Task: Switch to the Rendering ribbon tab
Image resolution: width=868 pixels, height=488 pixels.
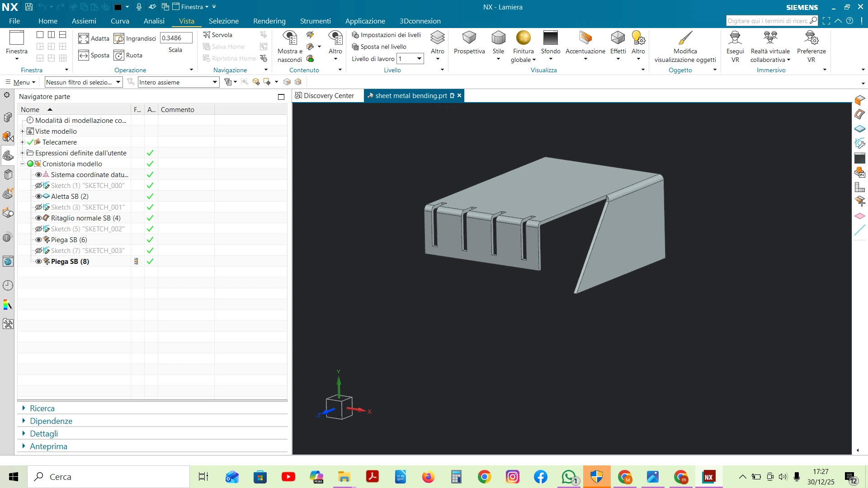Action: [269, 21]
